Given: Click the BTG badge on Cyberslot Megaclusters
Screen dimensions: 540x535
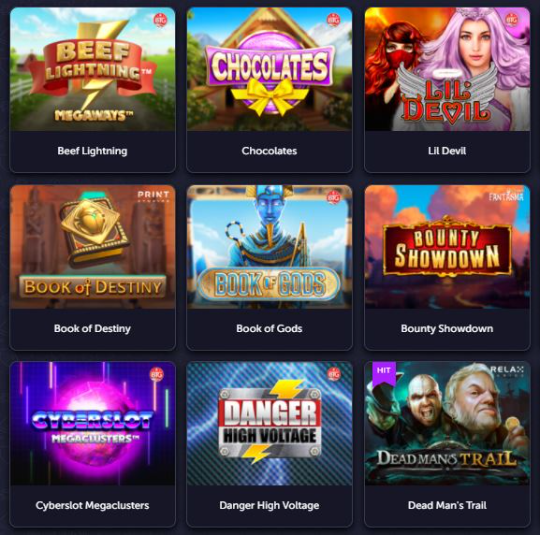Looking at the screenshot, I should pyautogui.click(x=156, y=374).
